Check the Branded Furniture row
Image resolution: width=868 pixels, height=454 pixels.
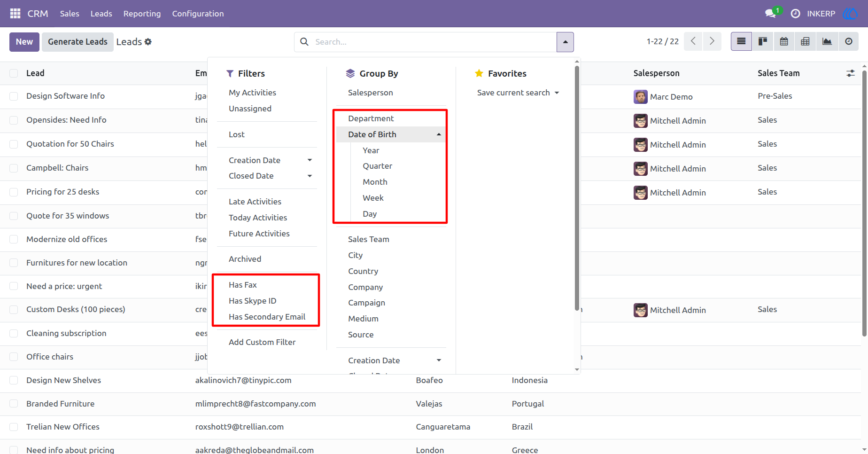pyautogui.click(x=14, y=404)
